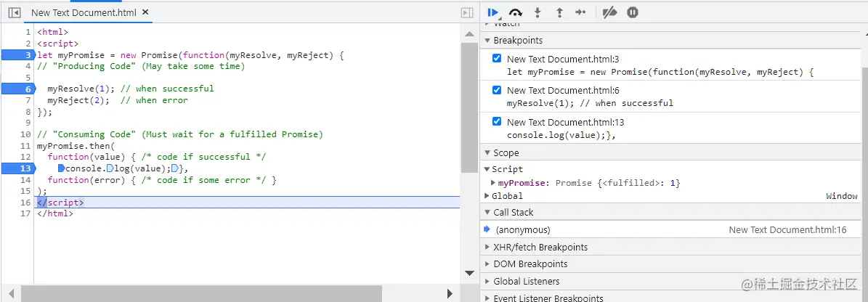This screenshot has width=868, height=302.
Task: Remove line 6 breakpoint marker in gutter
Action: [x=18, y=89]
